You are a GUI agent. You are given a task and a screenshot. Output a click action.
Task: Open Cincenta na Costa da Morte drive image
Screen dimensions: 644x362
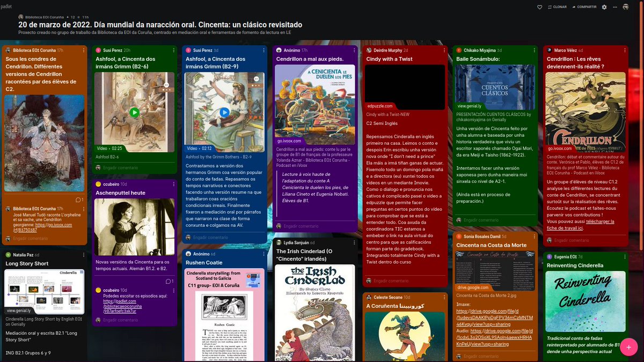click(495, 270)
